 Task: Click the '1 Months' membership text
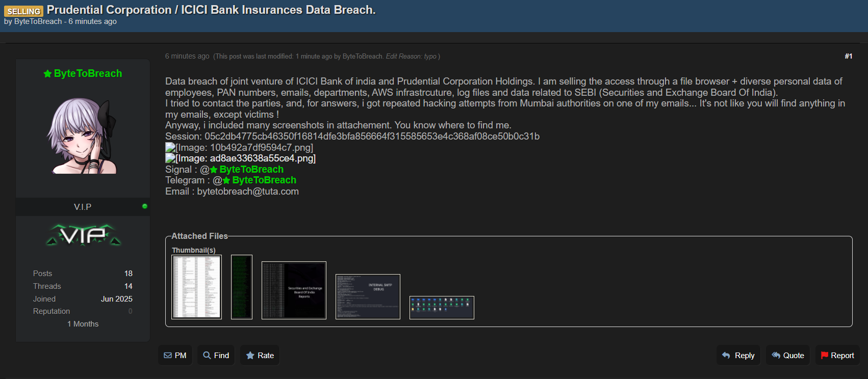(x=83, y=324)
